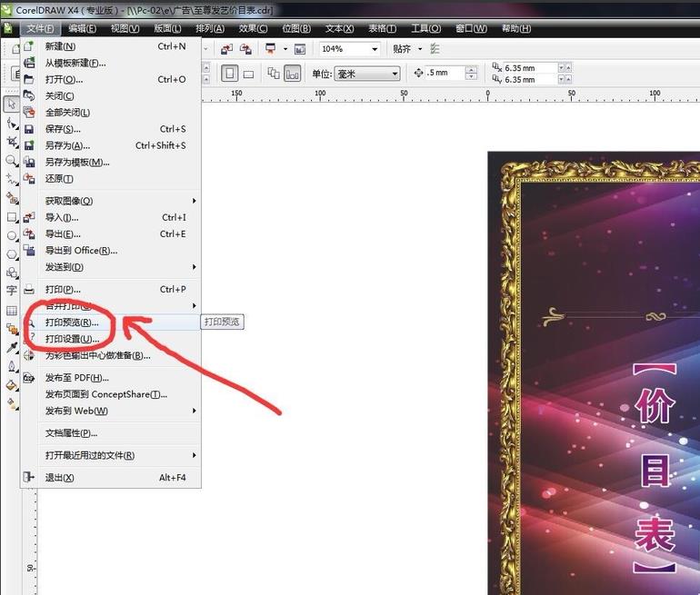Select the Rectangle tool in toolbox
700x595 pixels.
pyautogui.click(x=12, y=217)
